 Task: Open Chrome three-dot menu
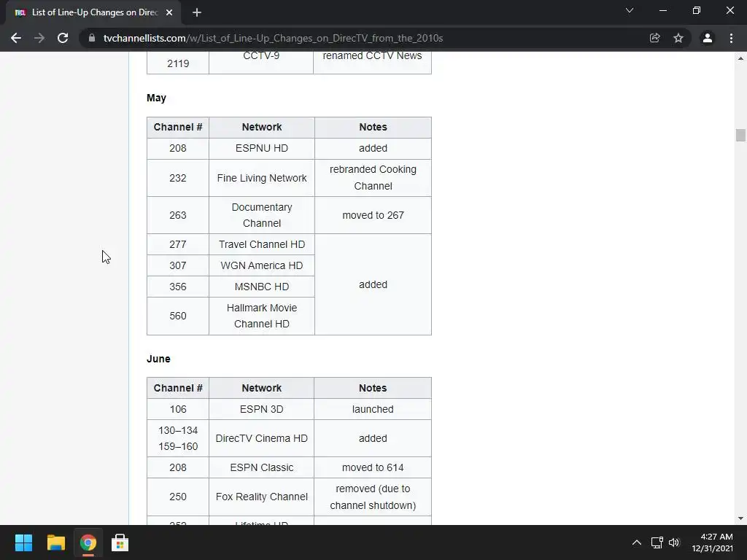click(x=731, y=38)
